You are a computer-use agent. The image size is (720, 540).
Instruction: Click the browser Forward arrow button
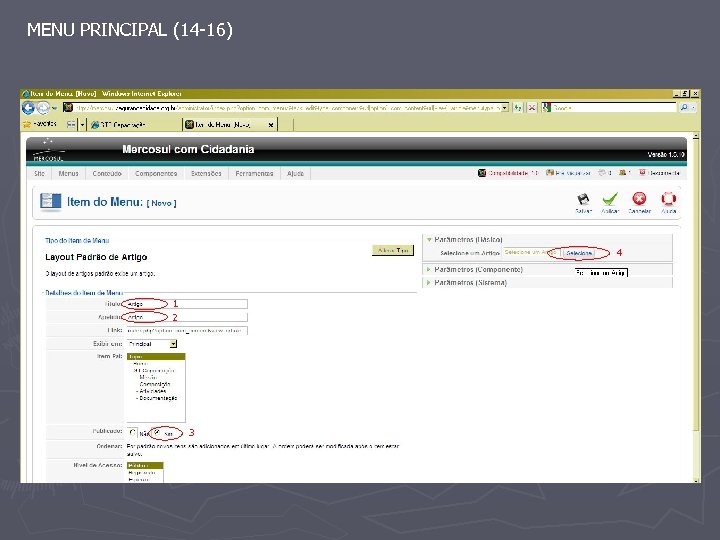coord(43,108)
